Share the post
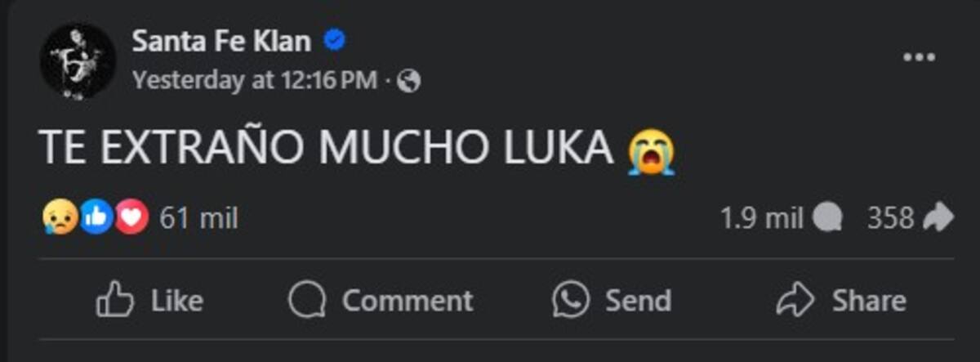This screenshot has width=980, height=362. 841,300
